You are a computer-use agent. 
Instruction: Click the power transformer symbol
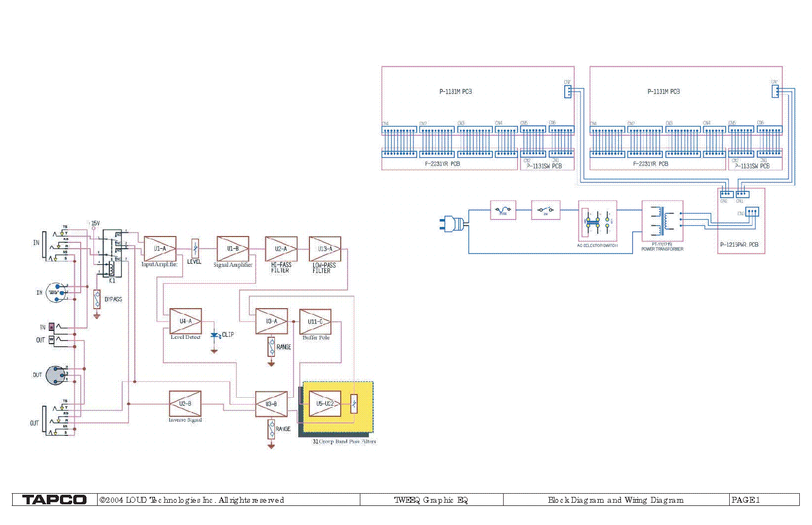(662, 221)
